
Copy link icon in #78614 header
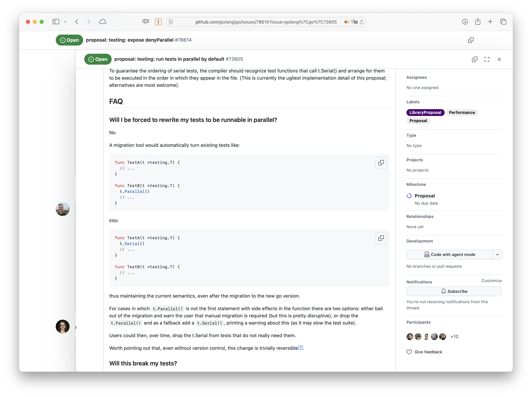pyautogui.click(x=471, y=40)
